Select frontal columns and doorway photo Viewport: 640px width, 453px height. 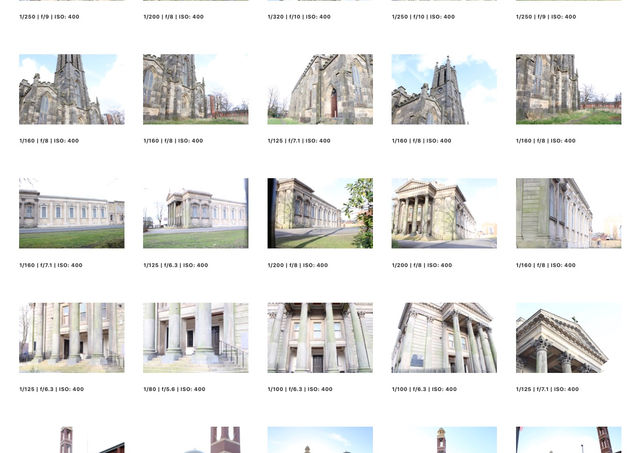point(320,338)
